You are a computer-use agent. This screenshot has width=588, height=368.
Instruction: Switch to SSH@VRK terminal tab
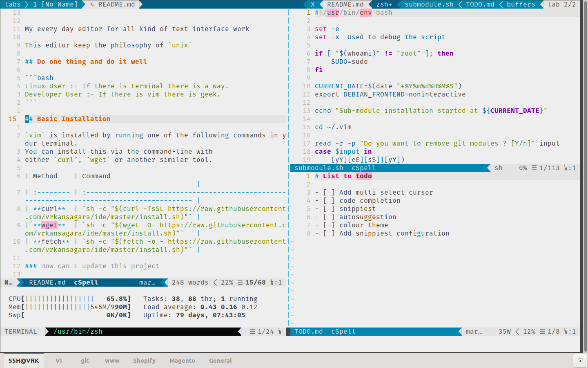point(24,361)
